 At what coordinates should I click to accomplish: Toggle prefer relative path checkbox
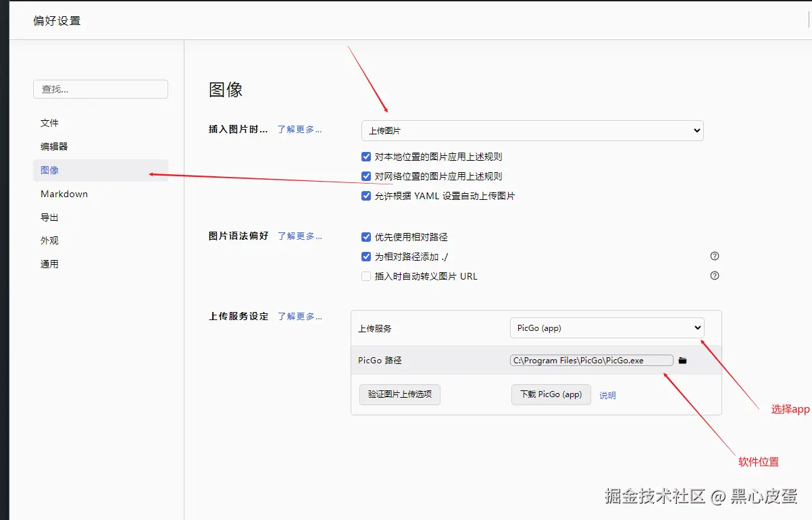pos(366,237)
